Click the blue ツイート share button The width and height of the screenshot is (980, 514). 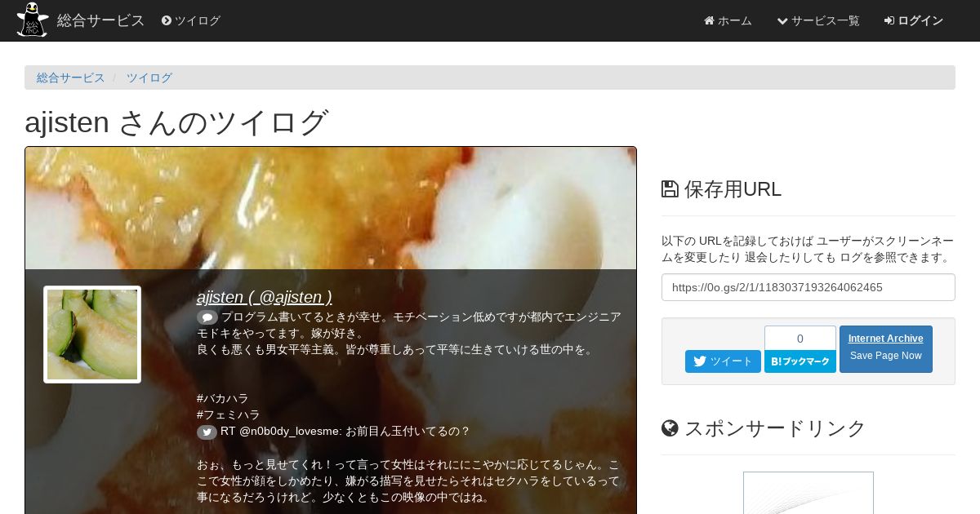[723, 361]
